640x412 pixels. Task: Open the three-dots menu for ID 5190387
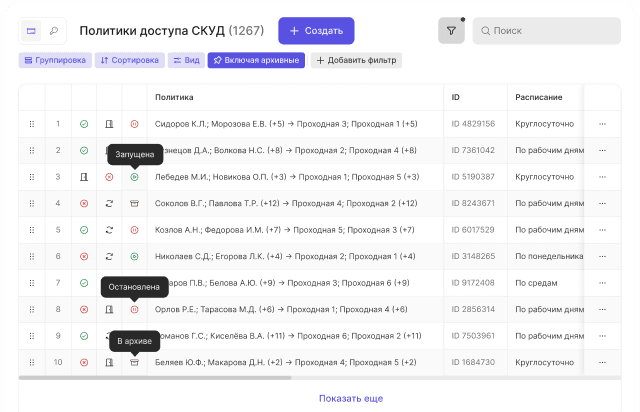pyautogui.click(x=602, y=177)
